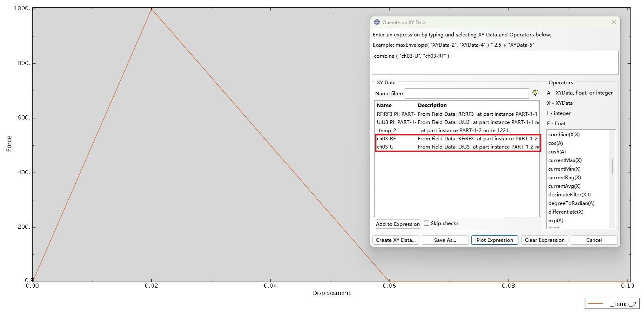
Task: Click the _temp_2 legend entry on plot
Action: coord(612,304)
